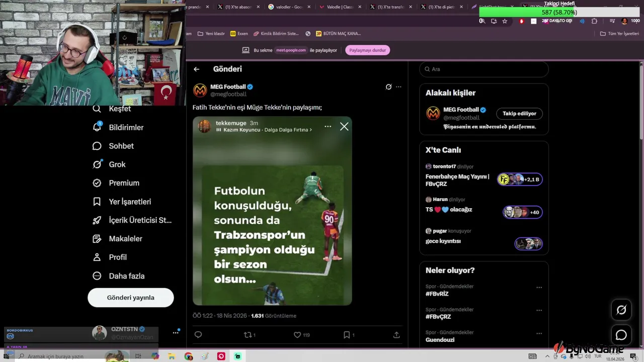Screen dimensions: 644x362
Task: Open Premium verified badge icon
Action: pyautogui.click(x=97, y=183)
